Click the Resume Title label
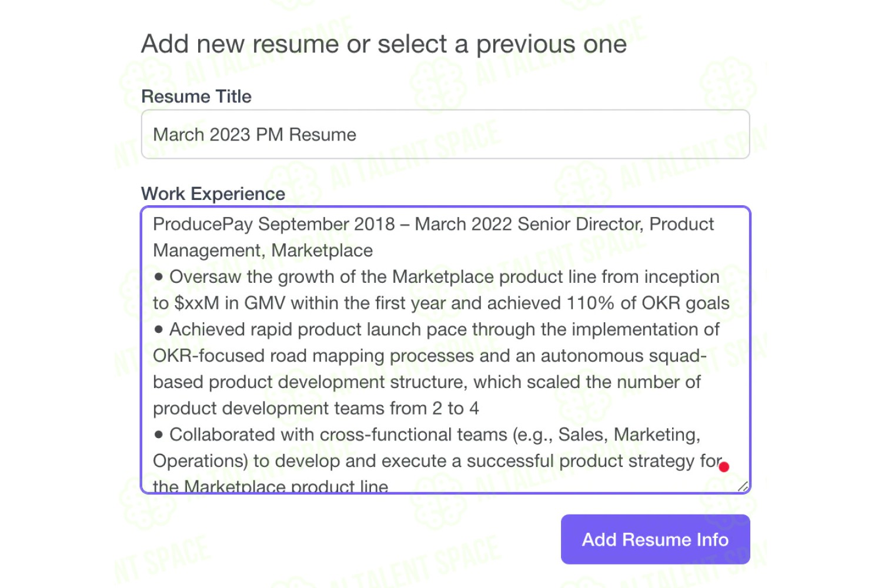The height and width of the screenshot is (588, 882). (x=196, y=96)
